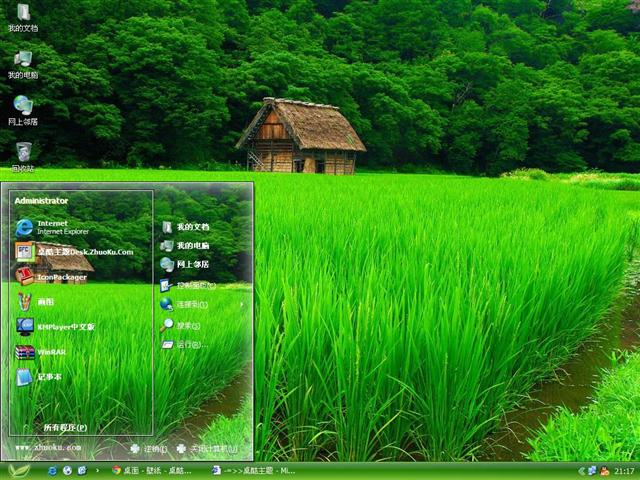Open 控制面板(C) control panel in Start menu
This screenshot has width=640, height=480.
[x=188, y=285]
